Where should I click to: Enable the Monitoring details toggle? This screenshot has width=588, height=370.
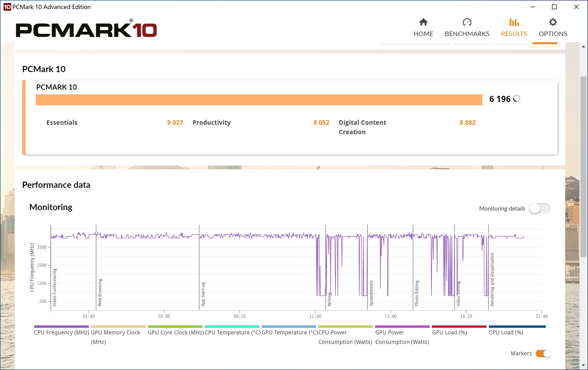pyautogui.click(x=539, y=208)
